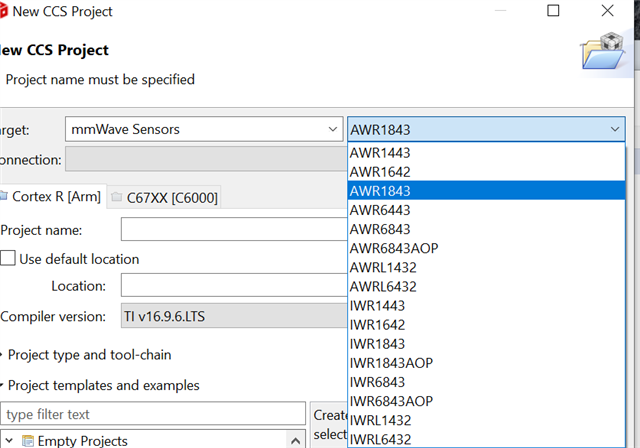Viewport: 640px width, 448px height.
Task: Close the New CCS Project dialog
Action: [607, 11]
